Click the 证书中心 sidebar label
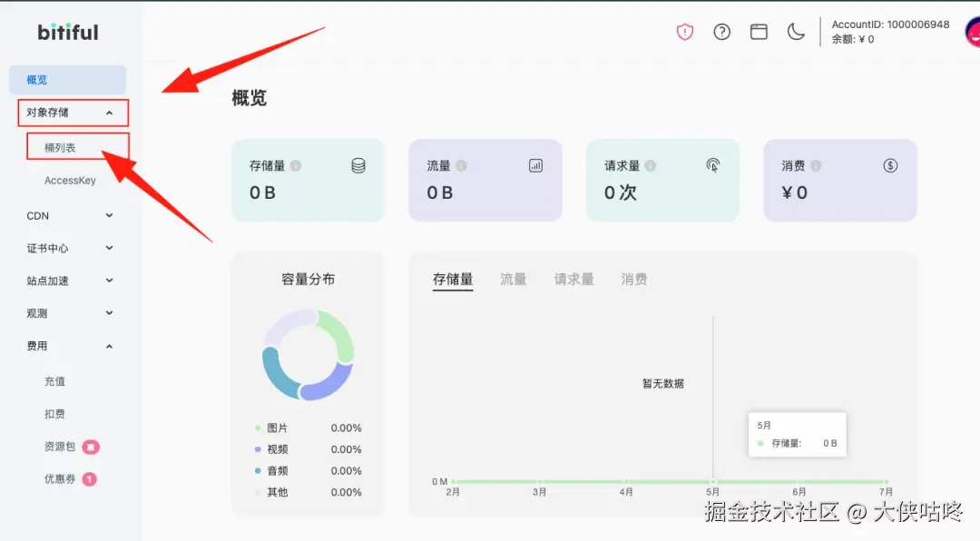The width and height of the screenshot is (980, 541). (x=47, y=249)
